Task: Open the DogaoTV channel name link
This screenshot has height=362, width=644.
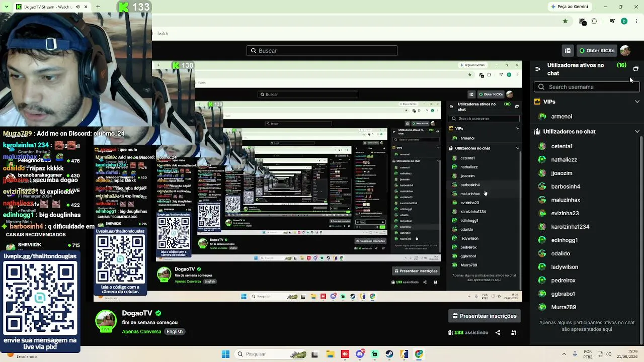Action: tap(137, 313)
